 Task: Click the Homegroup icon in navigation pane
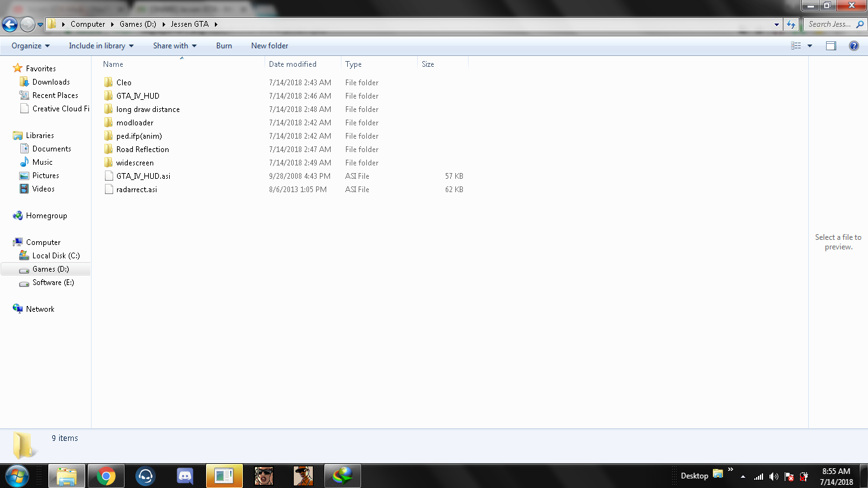[x=18, y=216]
